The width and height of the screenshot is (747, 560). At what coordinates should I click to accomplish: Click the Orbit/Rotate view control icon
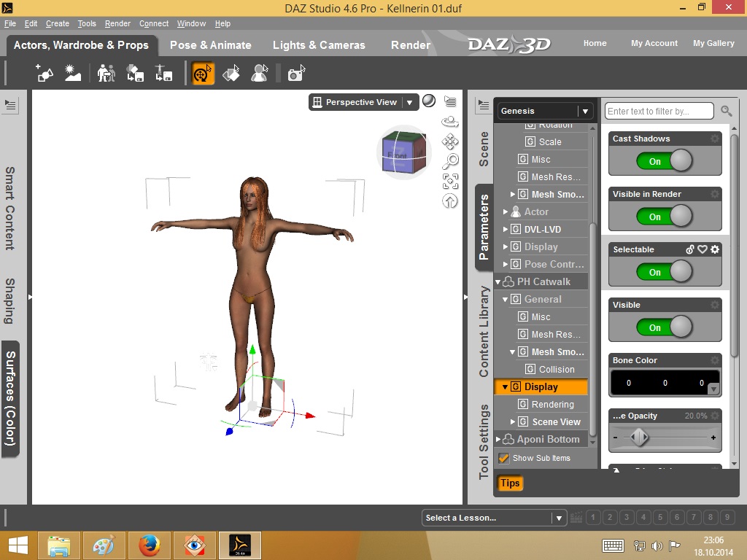click(x=450, y=122)
